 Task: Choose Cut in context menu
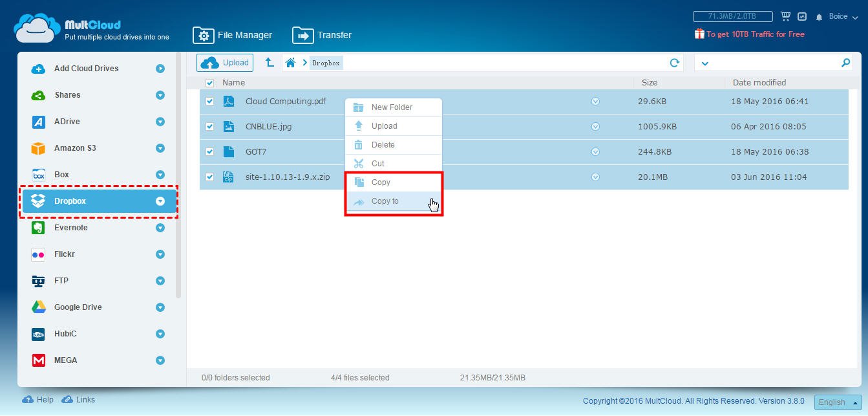pyautogui.click(x=394, y=164)
